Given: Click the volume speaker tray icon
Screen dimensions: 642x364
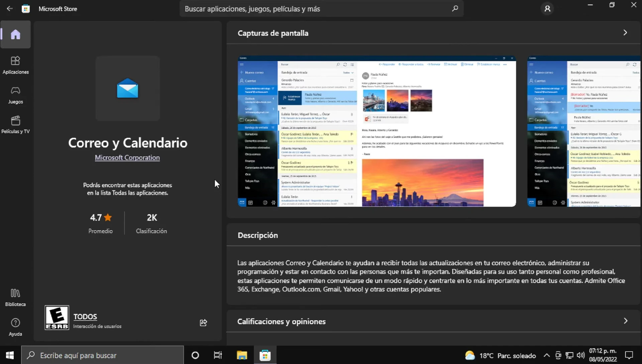Looking at the screenshot, I should pos(581,355).
